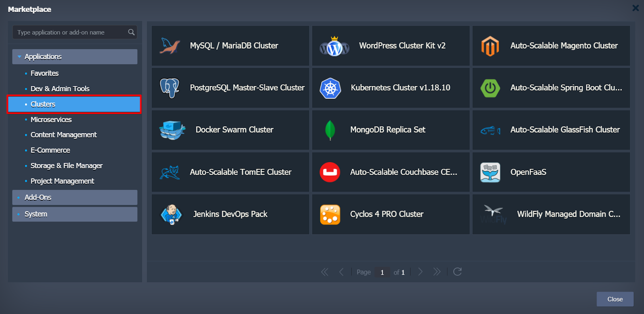This screenshot has width=644, height=314.
Task: Click the MySQL dolphin-seal icon
Action: coord(170,46)
